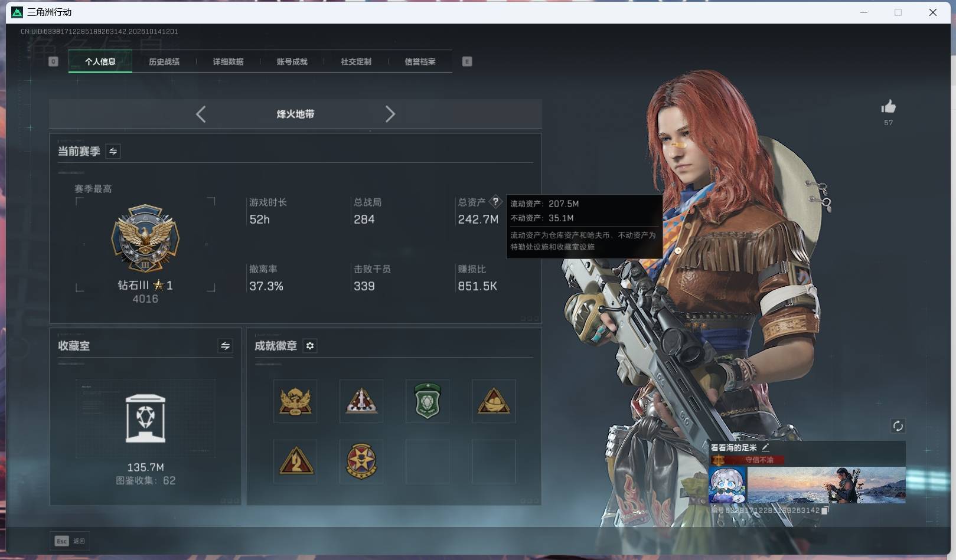Open the 详细数据 tab

tap(228, 61)
